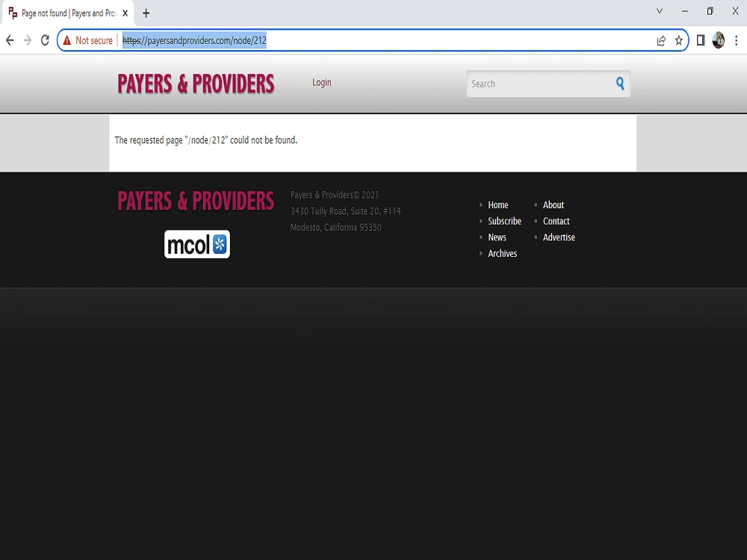The image size is (747, 560).
Task: Open the News footer link
Action: [x=497, y=237]
